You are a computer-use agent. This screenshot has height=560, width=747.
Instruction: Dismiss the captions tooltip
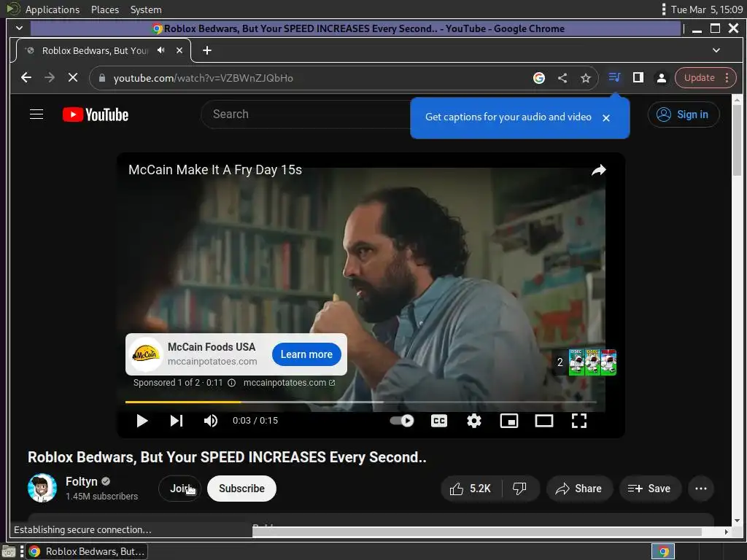[606, 117]
